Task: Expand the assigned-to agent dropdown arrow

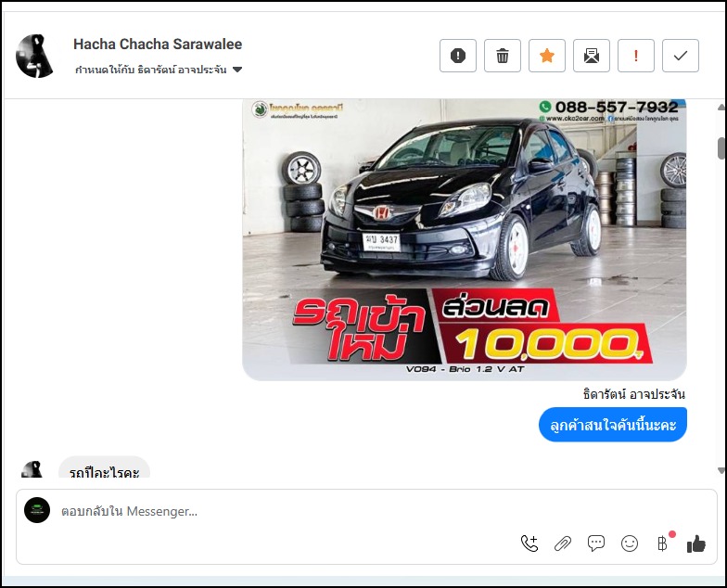Action: (x=237, y=70)
